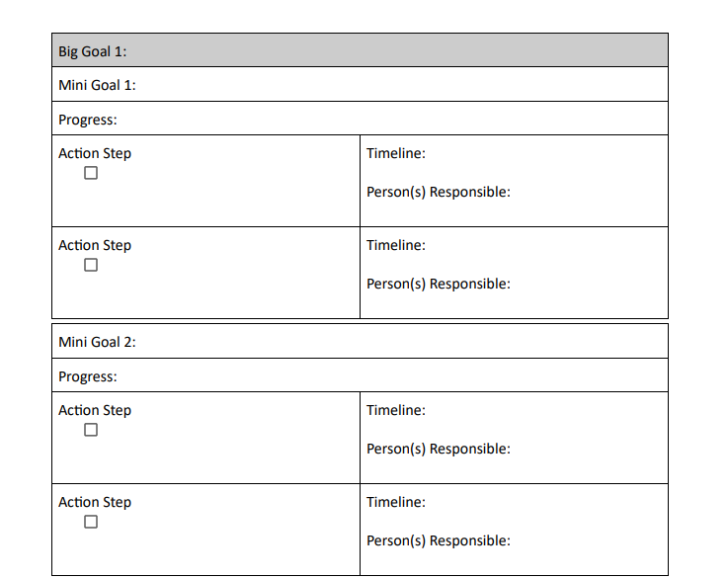Screen dimensions: 728x579
Task: Click the Big Goal 1 header field
Action: pos(360,50)
